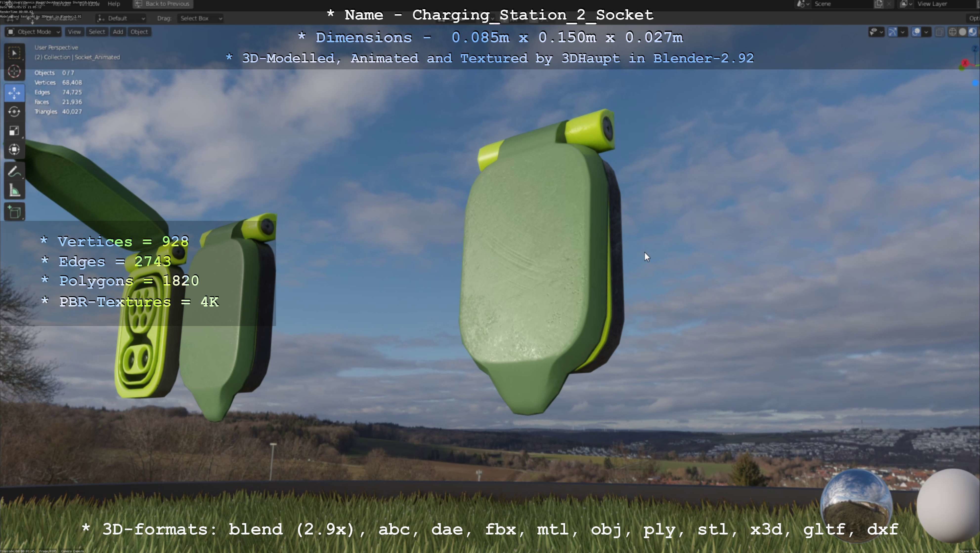
Task: Click the Z axis on navigation gizmo
Action: [975, 49]
